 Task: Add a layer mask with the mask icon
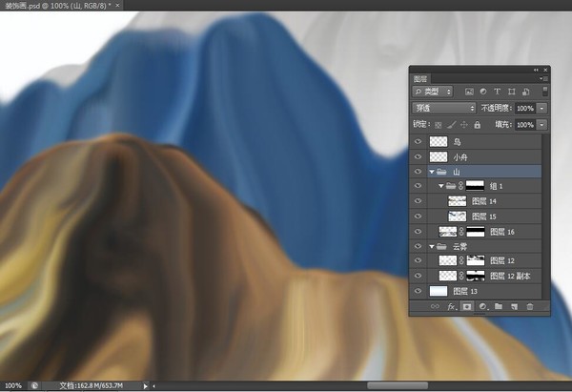pos(466,306)
